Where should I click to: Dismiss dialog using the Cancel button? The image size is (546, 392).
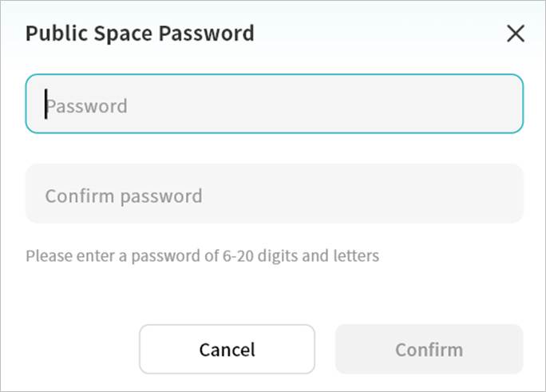coord(227,349)
